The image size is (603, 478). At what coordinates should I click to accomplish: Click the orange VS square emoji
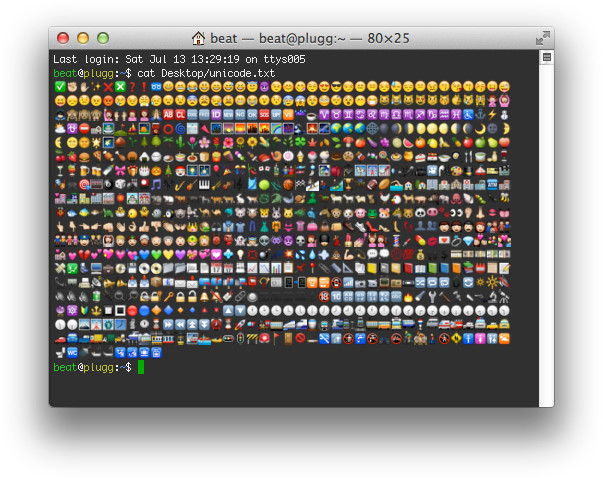coord(288,115)
